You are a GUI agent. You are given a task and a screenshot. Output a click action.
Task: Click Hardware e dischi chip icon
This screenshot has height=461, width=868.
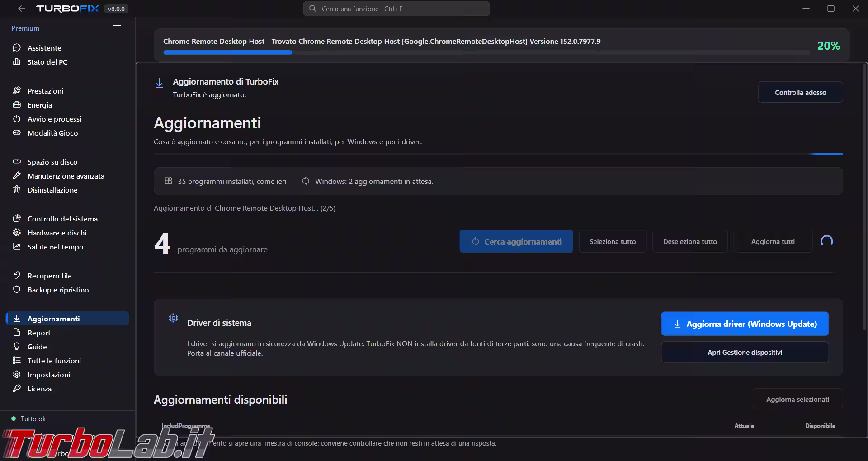coord(17,233)
